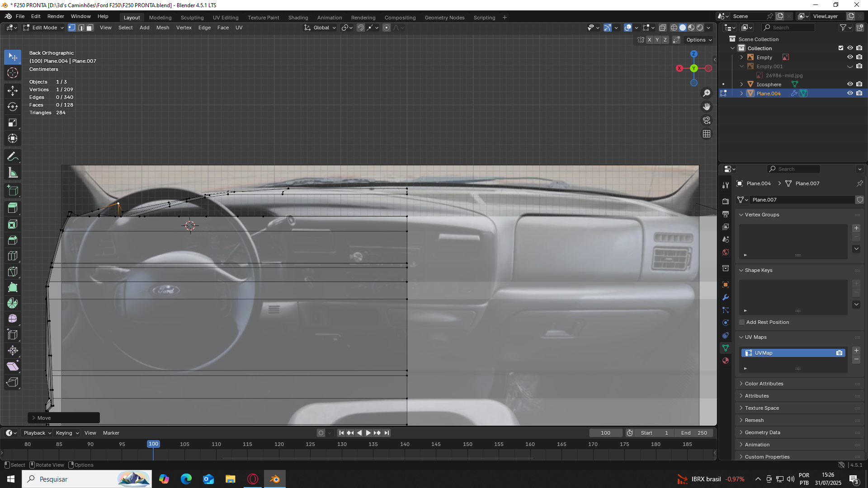Switch to face select mode icon
The image size is (868, 488).
point(90,28)
